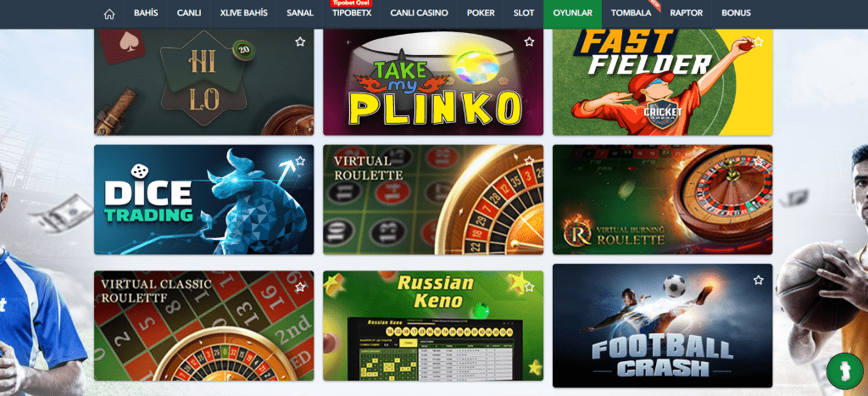The height and width of the screenshot is (396, 868).
Task: Toggle the Fast Fielder favorite star
Action: pos(759,42)
